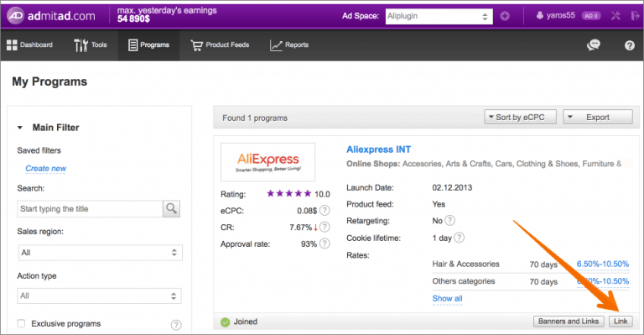Open the settings wrench icon in the header
644x335 pixels.
click(x=615, y=16)
